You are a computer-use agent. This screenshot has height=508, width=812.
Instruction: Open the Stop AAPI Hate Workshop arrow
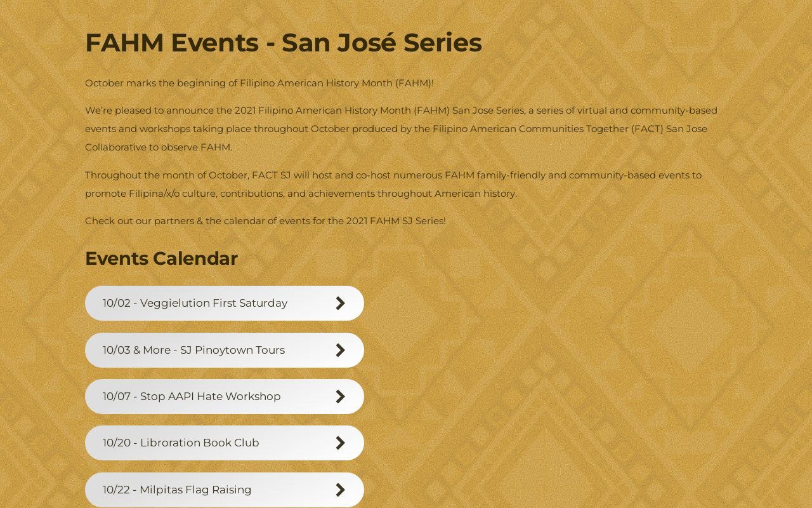(341, 396)
